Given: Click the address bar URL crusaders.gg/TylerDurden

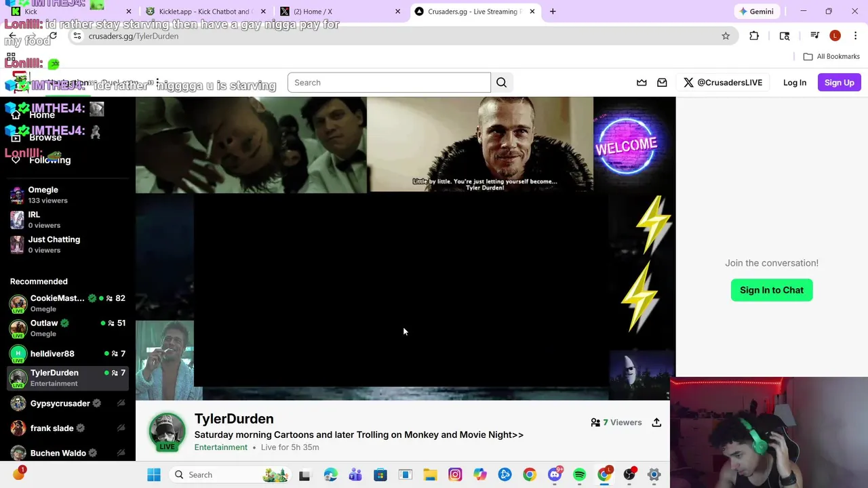Looking at the screenshot, I should [134, 36].
